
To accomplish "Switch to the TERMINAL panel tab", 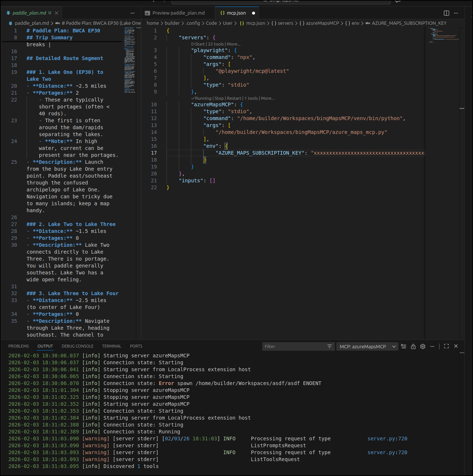I will pyautogui.click(x=111, y=346).
